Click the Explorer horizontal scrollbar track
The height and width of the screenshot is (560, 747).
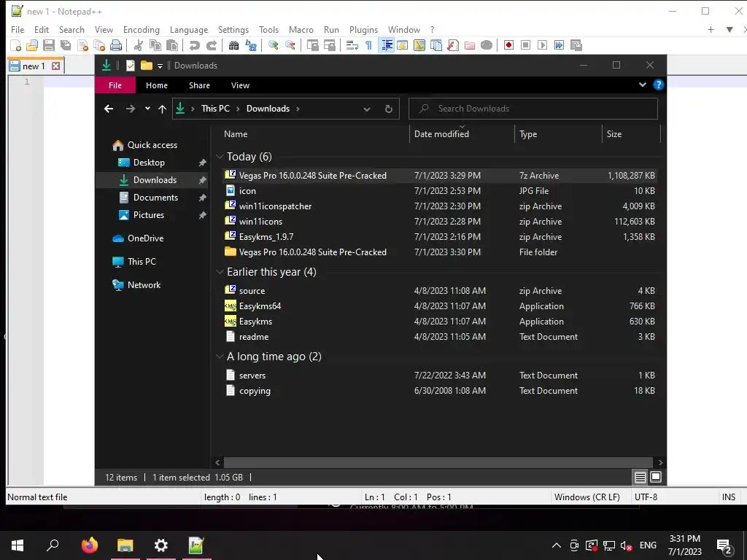pos(438,462)
